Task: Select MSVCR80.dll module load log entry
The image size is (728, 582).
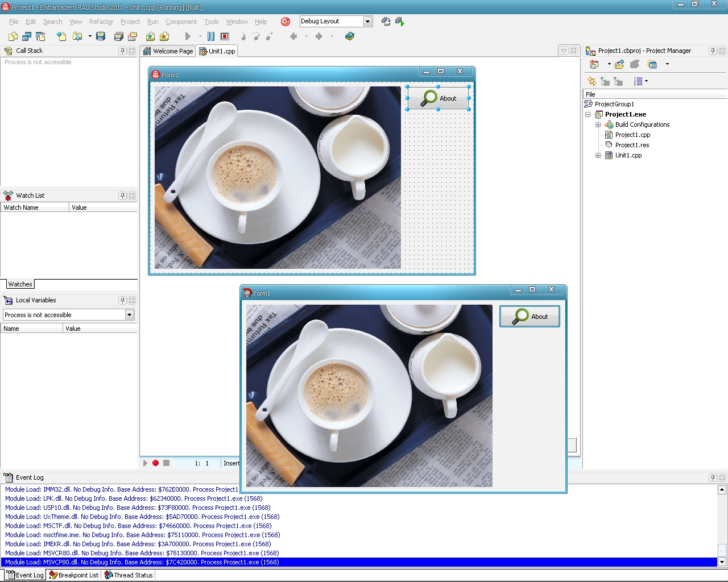Action: coord(142,553)
